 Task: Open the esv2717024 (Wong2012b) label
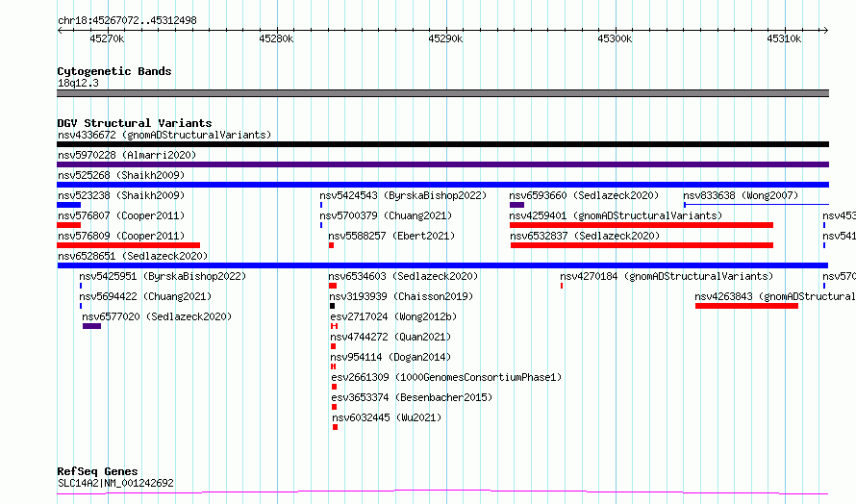coord(393,316)
